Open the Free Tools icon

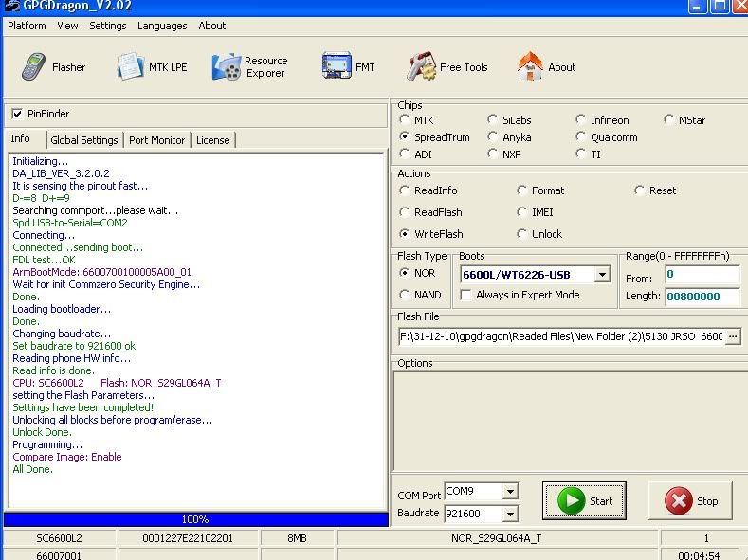click(421, 66)
